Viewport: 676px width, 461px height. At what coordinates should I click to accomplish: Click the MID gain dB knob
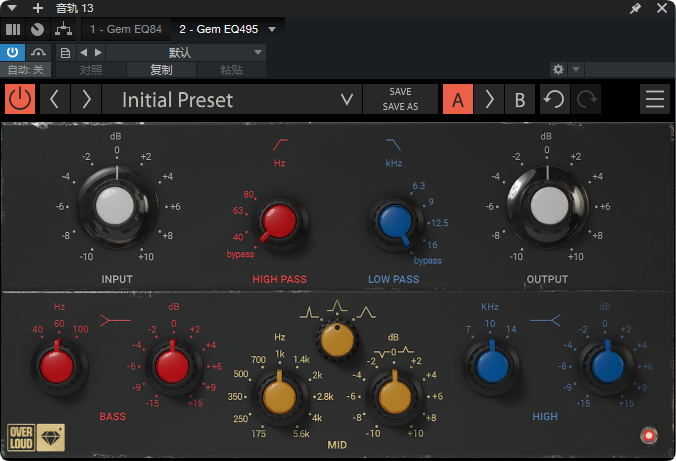click(x=394, y=398)
